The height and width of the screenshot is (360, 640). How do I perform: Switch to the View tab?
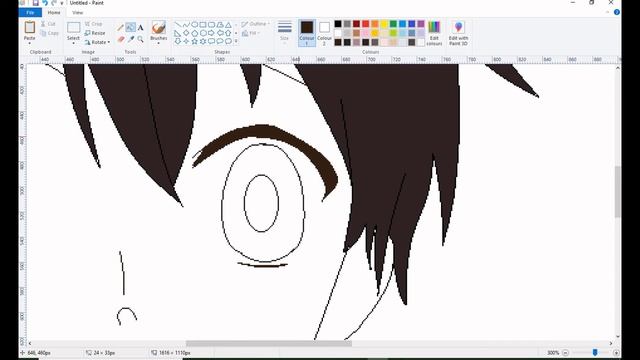pos(78,13)
